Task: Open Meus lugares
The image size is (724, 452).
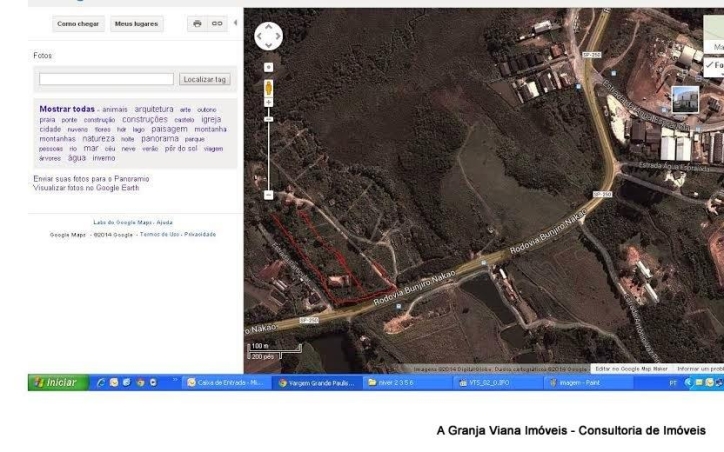Action: click(136, 24)
